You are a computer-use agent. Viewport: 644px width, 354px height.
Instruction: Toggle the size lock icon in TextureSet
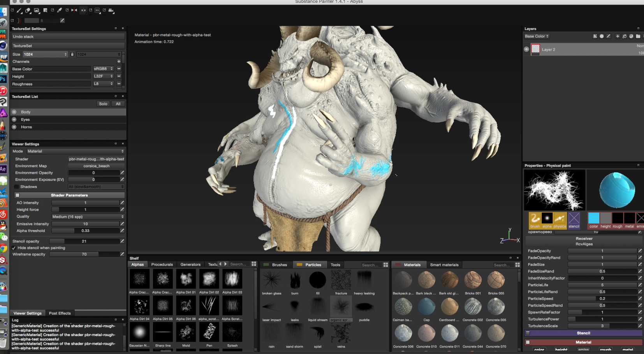pos(72,54)
